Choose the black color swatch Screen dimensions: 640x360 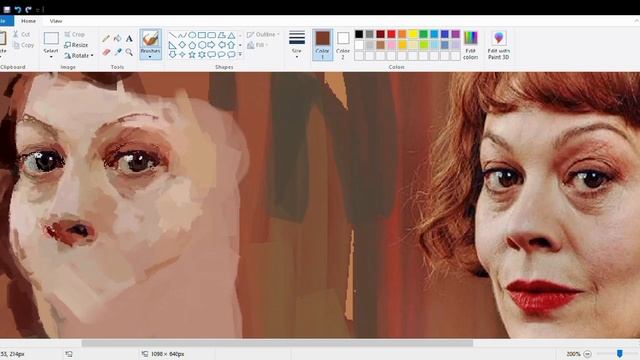pos(359,34)
